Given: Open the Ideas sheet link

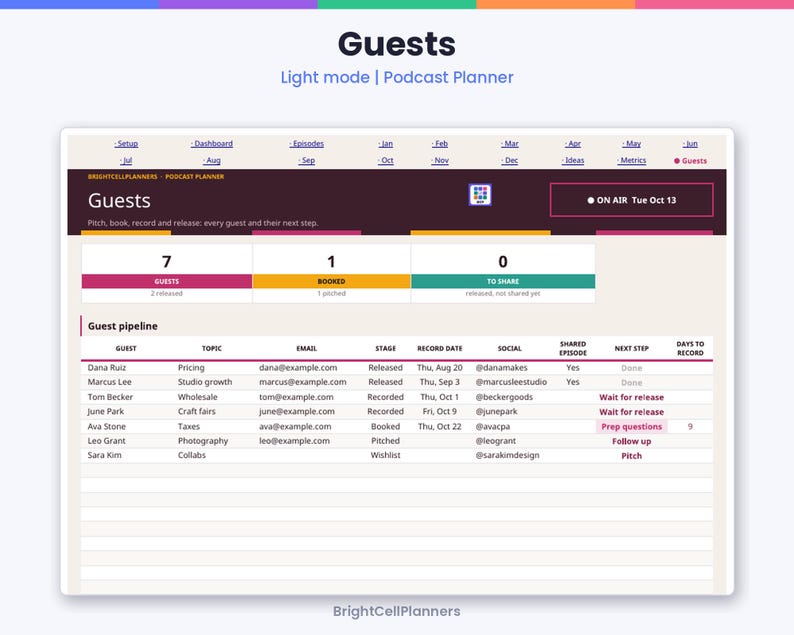Looking at the screenshot, I should (x=573, y=161).
